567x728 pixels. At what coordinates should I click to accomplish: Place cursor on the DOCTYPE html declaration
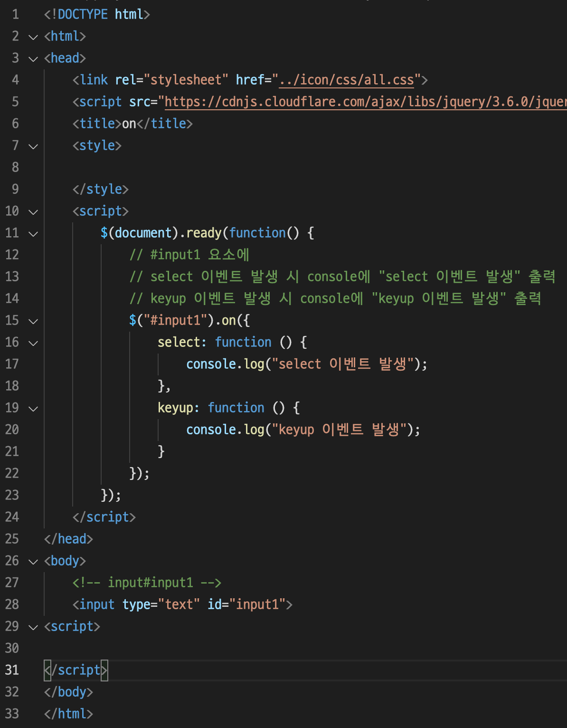[97, 14]
